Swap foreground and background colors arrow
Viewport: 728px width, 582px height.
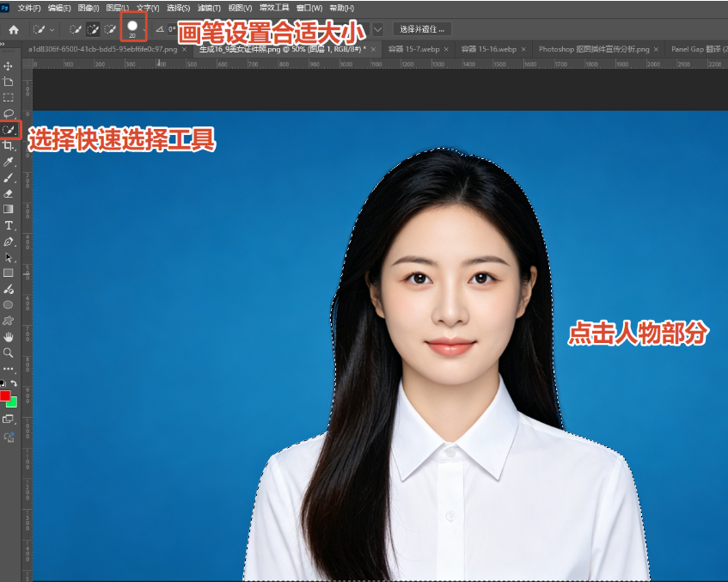(14, 383)
